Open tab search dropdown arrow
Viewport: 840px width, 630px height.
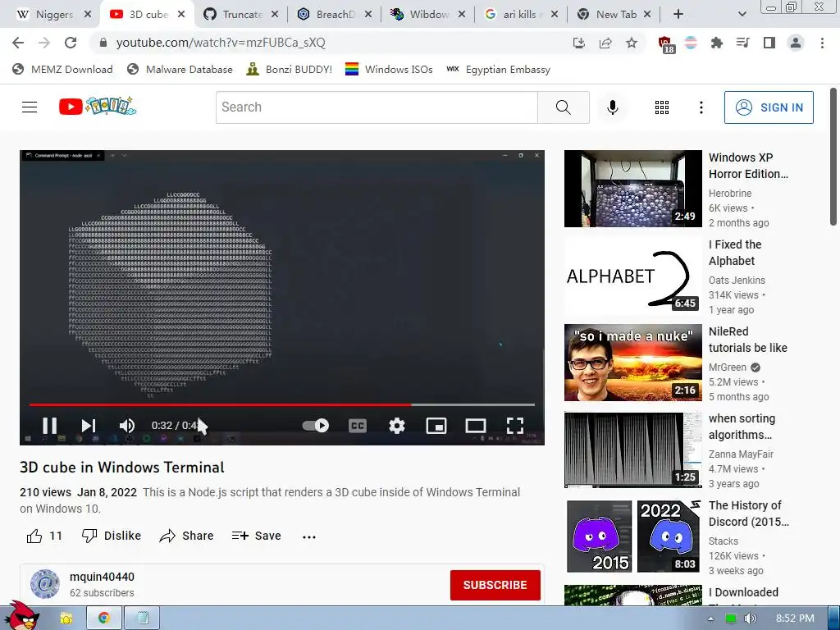point(742,15)
